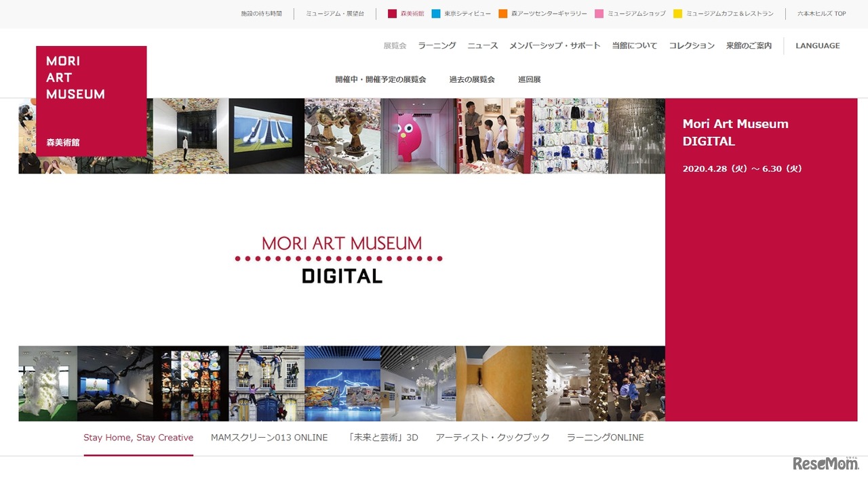Open the メンバーシップ・サポート navigation section
The image size is (868, 479).
point(555,45)
